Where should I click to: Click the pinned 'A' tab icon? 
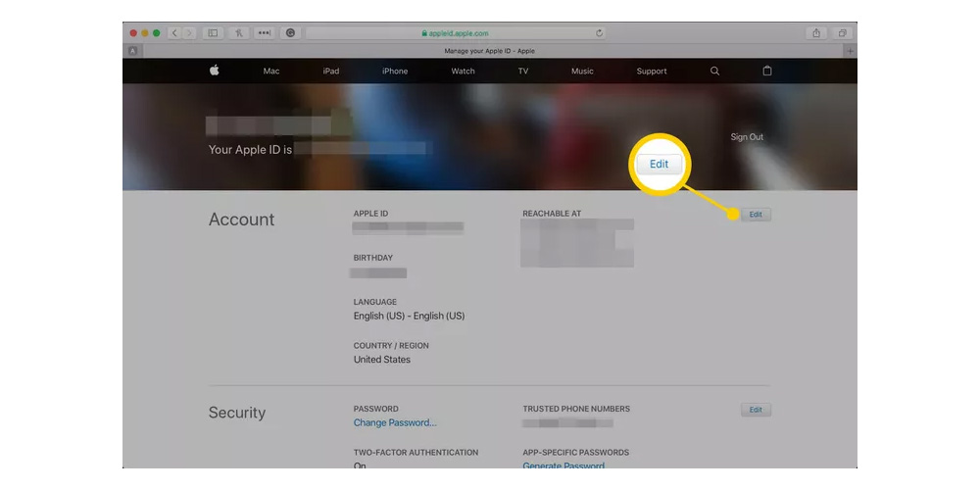pyautogui.click(x=132, y=51)
